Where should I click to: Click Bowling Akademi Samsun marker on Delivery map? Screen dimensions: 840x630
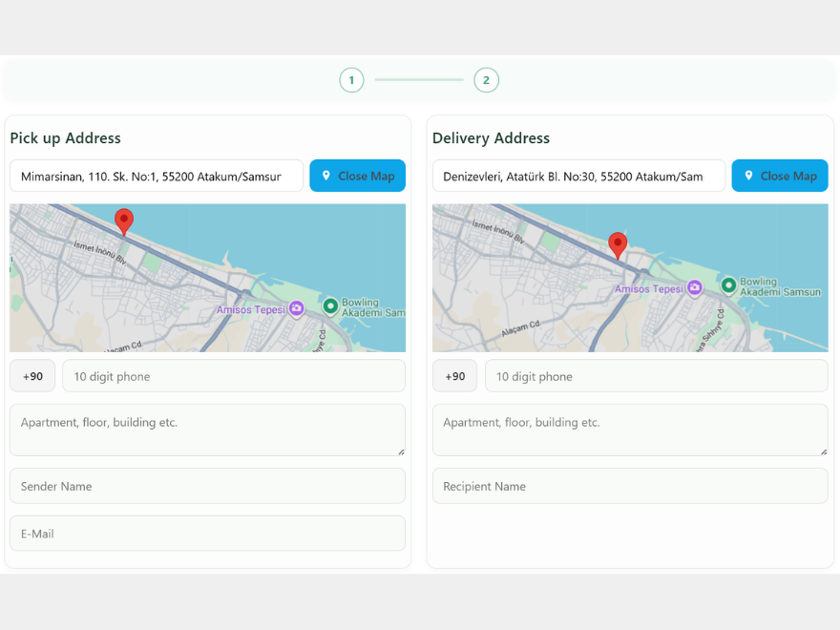728,285
